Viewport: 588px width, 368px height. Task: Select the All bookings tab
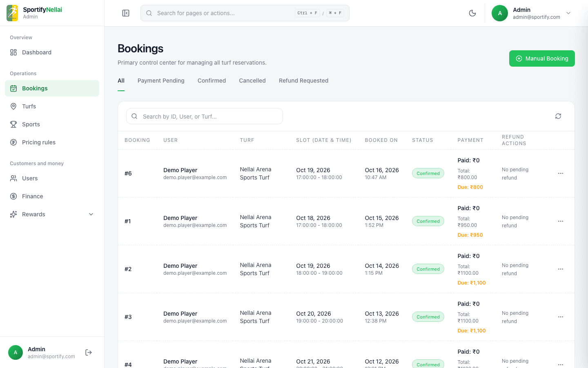coord(121,81)
